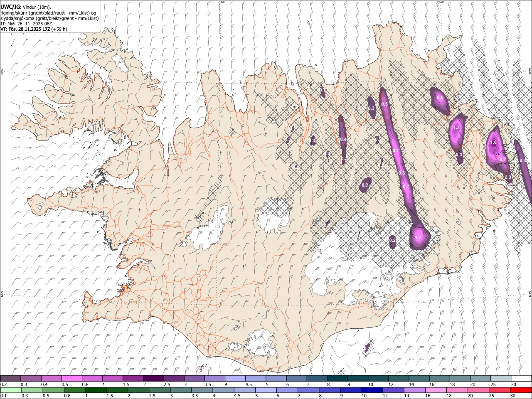Click the legend value 25 in the upper colour scale
Screen dimensions: 532x399
493,384
